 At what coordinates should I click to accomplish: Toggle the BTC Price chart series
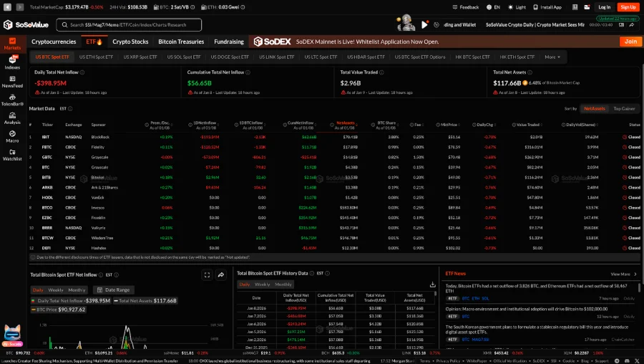pos(61,310)
